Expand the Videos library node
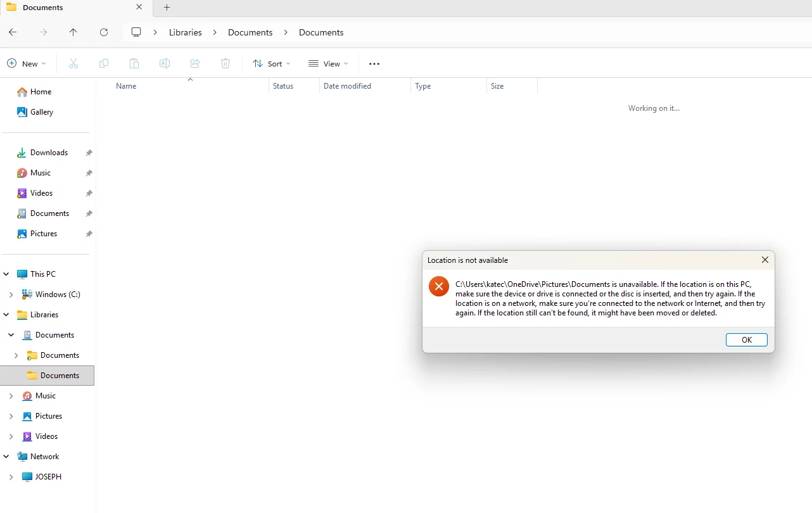Viewport: 812px width, 513px height. [11, 436]
